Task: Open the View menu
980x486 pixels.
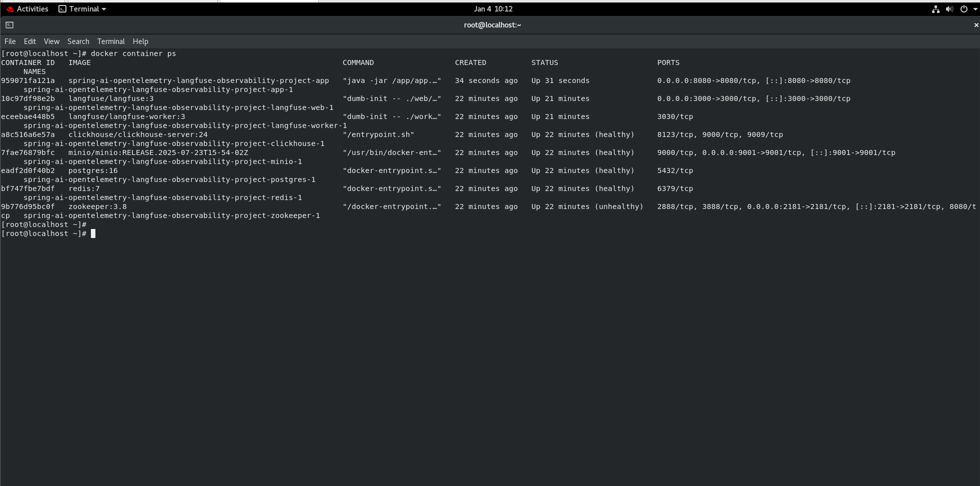Action: point(51,41)
